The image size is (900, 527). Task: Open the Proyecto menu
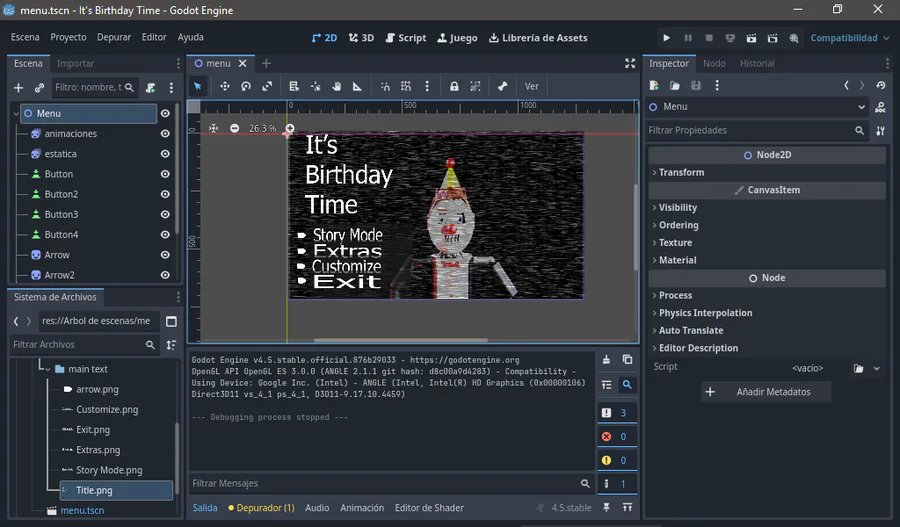[x=68, y=37]
